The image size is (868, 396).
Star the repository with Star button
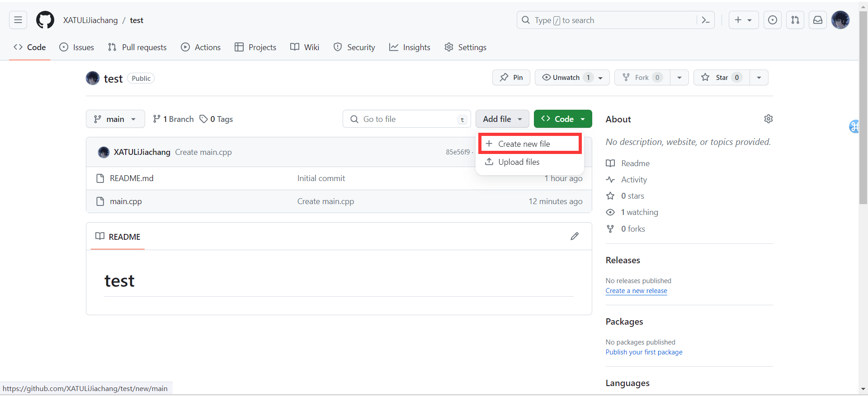tap(722, 77)
